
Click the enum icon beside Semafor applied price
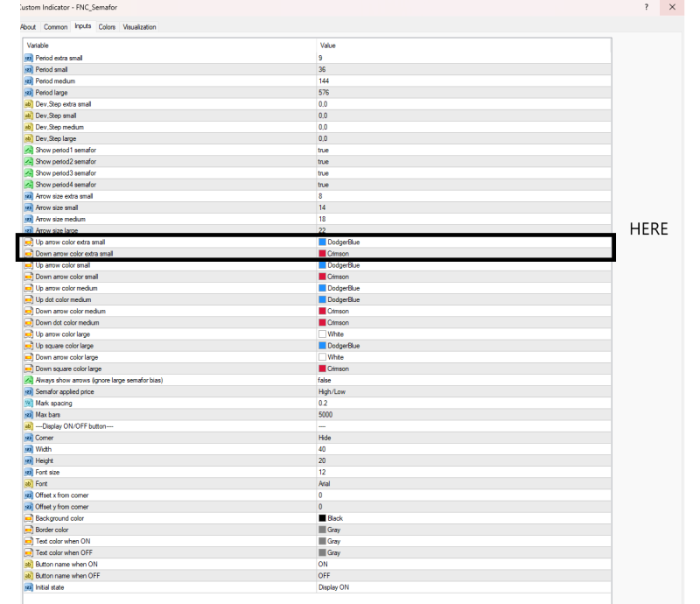[29, 392]
